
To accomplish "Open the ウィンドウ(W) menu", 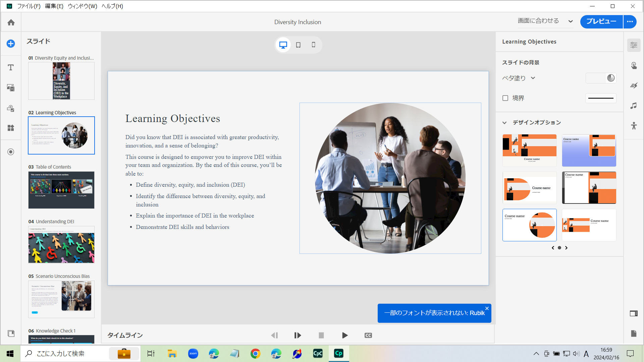I will [x=82, y=6].
